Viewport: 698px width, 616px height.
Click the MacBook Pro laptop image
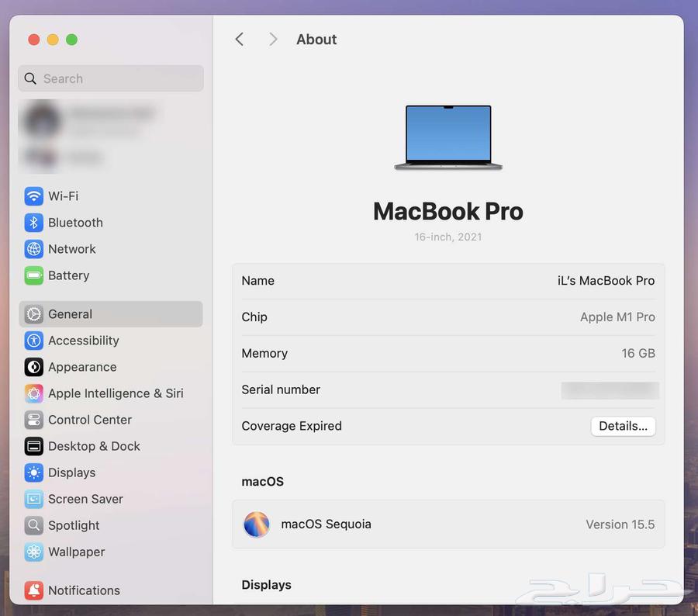coord(448,137)
